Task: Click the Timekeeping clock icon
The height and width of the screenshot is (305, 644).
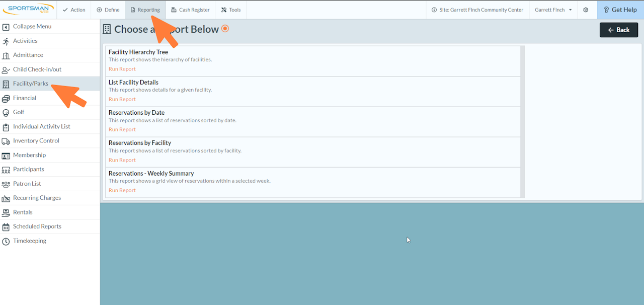Action: point(6,242)
